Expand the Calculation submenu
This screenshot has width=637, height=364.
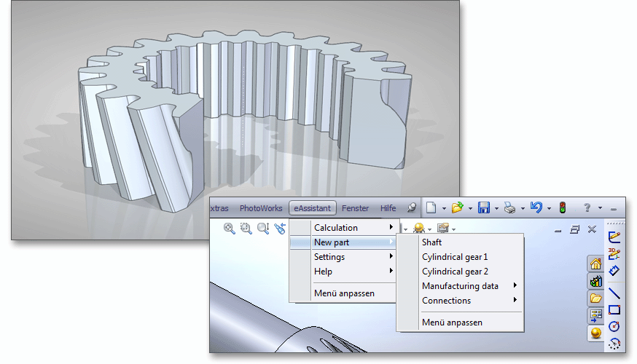tap(335, 228)
